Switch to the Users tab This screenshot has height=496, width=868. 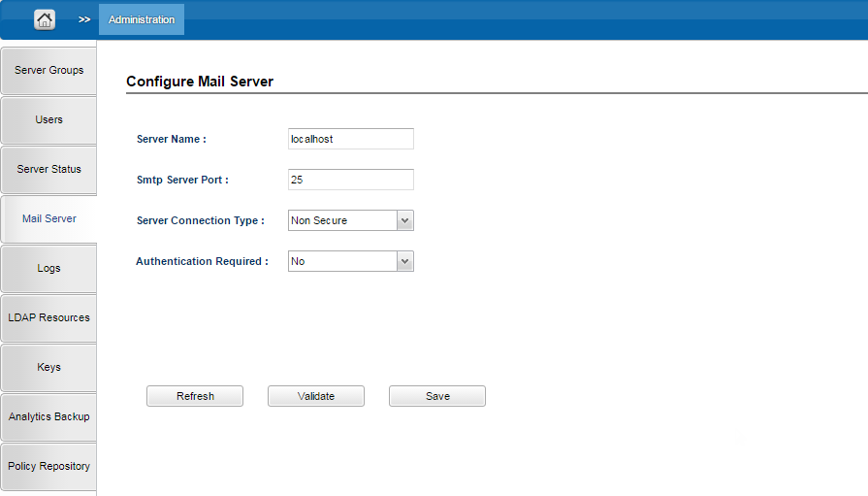coord(48,119)
